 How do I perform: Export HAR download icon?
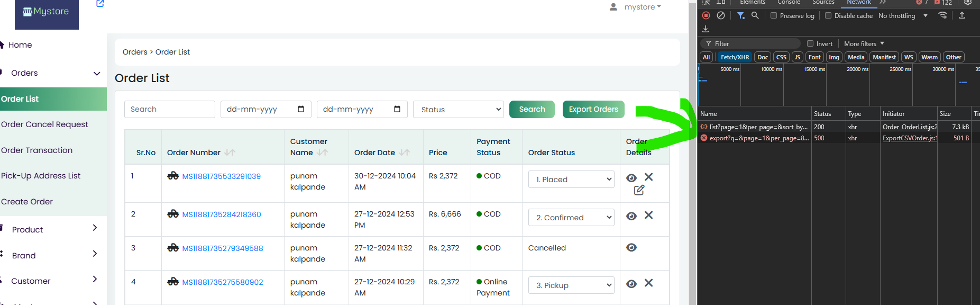tap(706, 29)
